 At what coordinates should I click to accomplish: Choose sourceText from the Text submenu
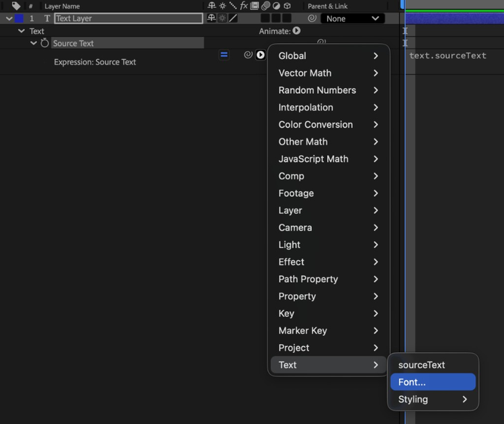pyautogui.click(x=433, y=365)
